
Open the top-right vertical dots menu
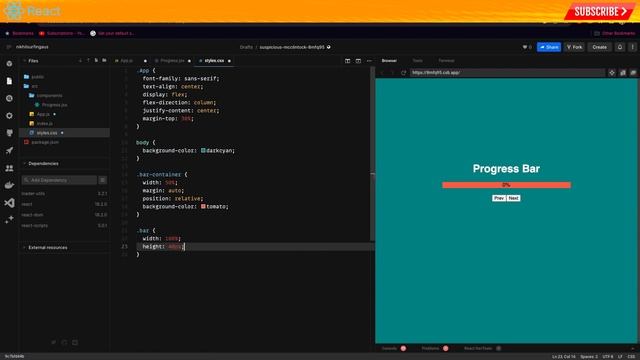tap(632, 47)
